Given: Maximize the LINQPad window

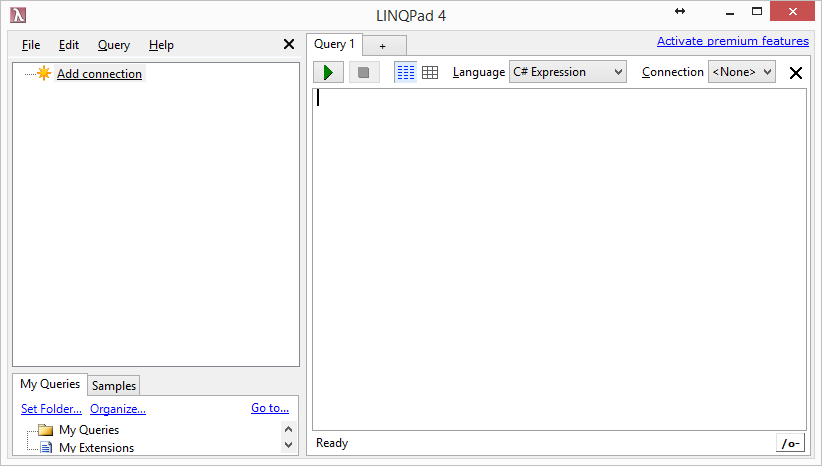Looking at the screenshot, I should click(756, 11).
